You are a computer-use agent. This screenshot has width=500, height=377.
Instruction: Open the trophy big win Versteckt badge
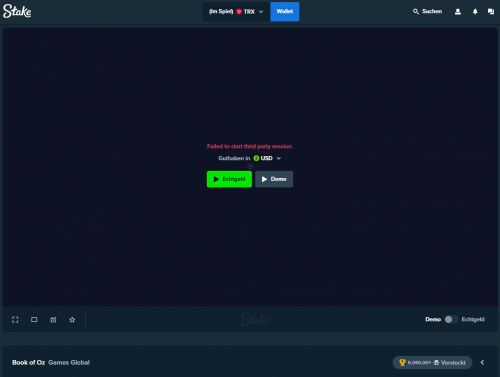(x=432, y=362)
